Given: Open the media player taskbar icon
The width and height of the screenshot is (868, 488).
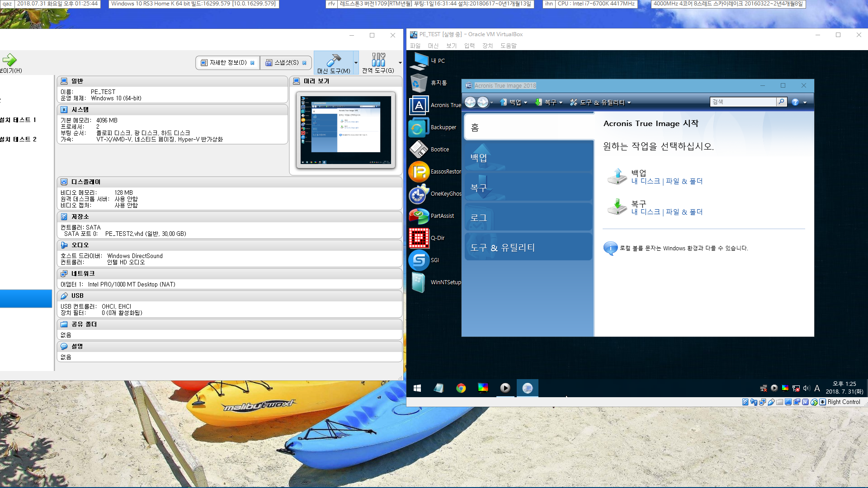Looking at the screenshot, I should [x=505, y=388].
